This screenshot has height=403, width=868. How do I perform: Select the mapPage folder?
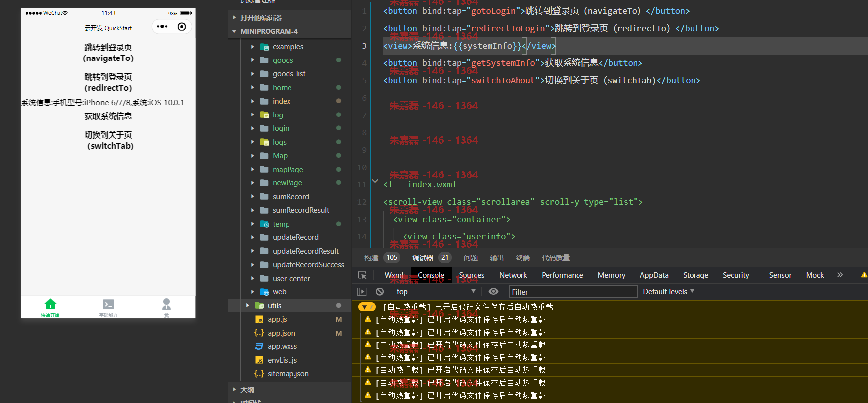[288, 170]
